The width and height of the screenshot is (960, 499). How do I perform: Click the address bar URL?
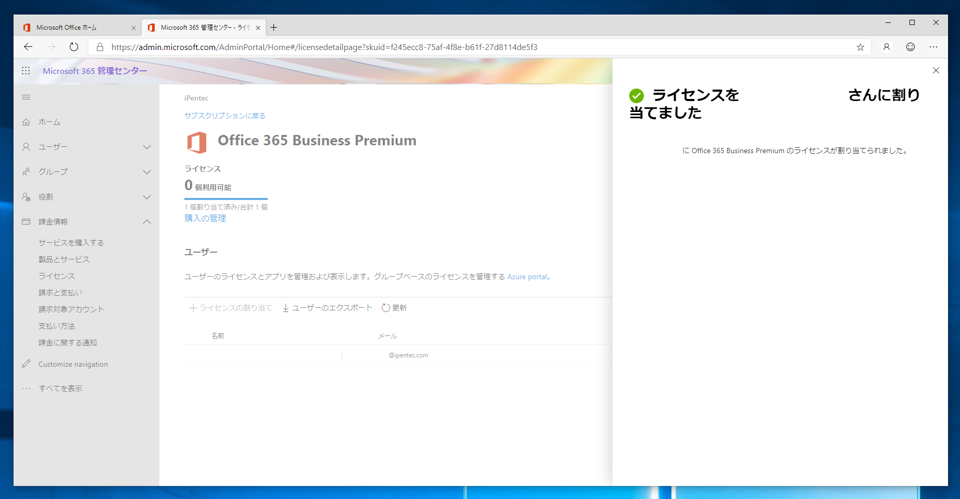[324, 47]
